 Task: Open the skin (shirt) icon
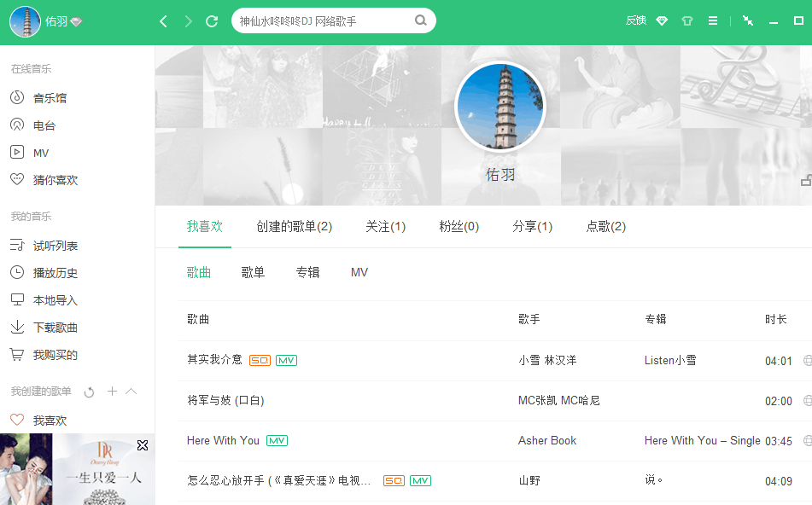point(687,21)
